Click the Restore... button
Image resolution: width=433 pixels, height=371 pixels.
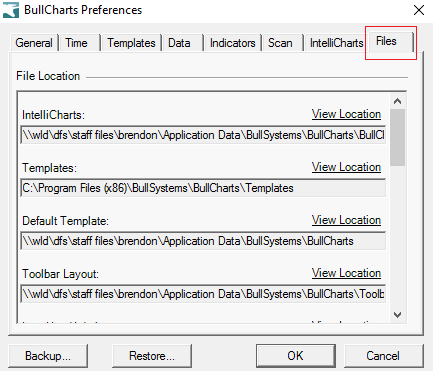point(152,356)
